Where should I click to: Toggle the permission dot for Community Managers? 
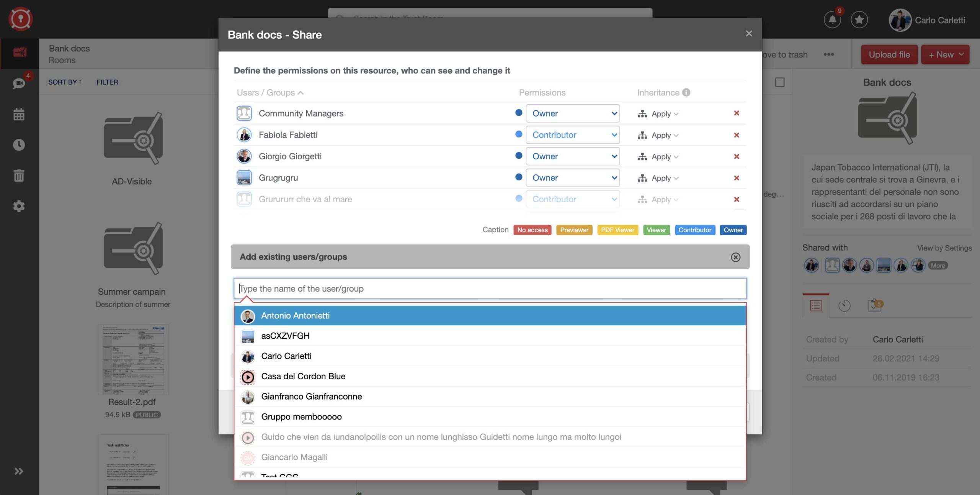click(x=519, y=113)
